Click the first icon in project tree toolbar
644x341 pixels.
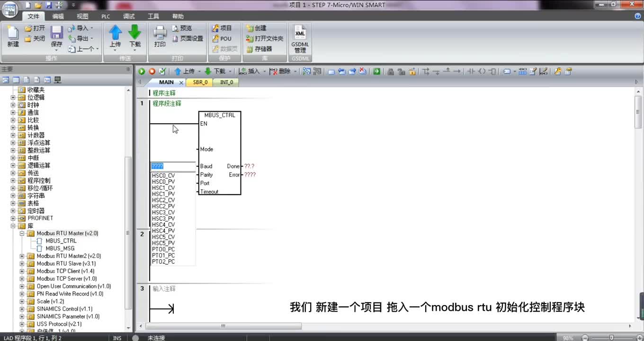6,80
